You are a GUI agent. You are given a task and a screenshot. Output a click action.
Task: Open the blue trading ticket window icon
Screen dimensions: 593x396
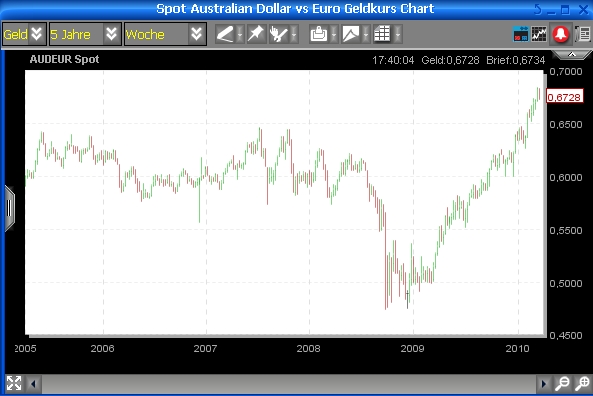[x=521, y=34]
